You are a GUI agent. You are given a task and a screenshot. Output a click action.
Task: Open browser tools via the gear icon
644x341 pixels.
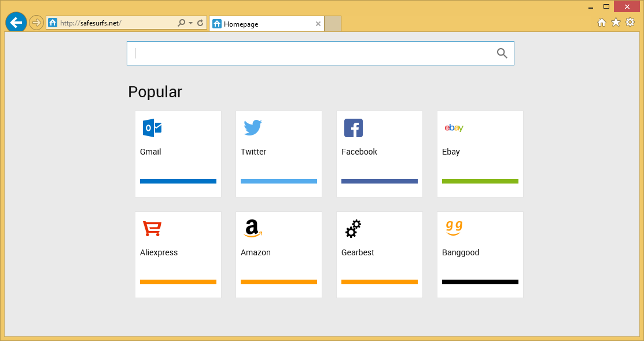pyautogui.click(x=630, y=22)
